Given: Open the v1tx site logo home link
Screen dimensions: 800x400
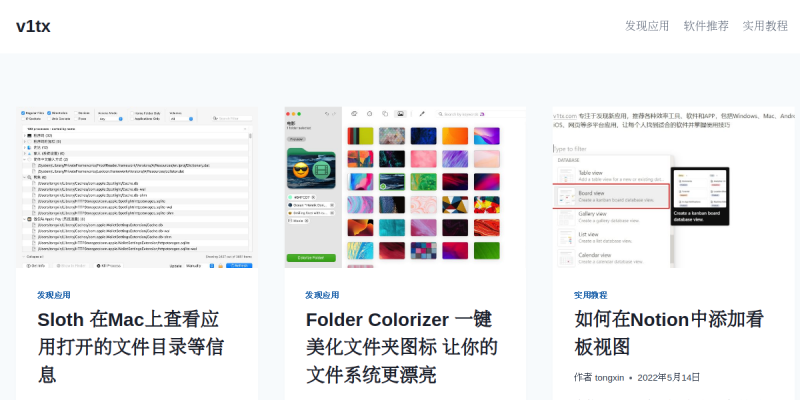Looking at the screenshot, I should pyautogui.click(x=33, y=26).
